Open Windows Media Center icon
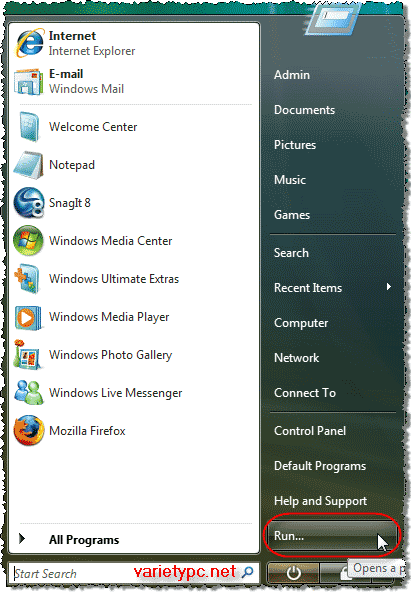Image resolution: width=411 pixels, height=592 pixels. pos(28,240)
